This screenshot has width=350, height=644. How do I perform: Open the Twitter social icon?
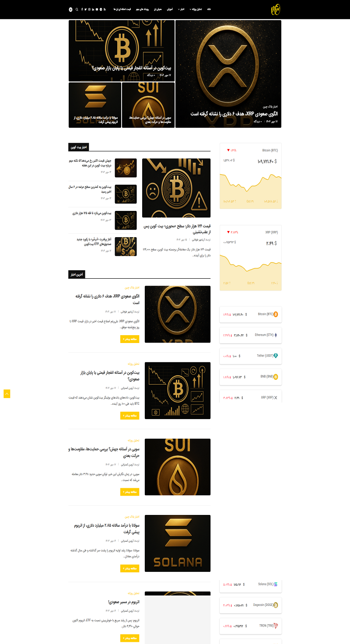click(x=85, y=9)
